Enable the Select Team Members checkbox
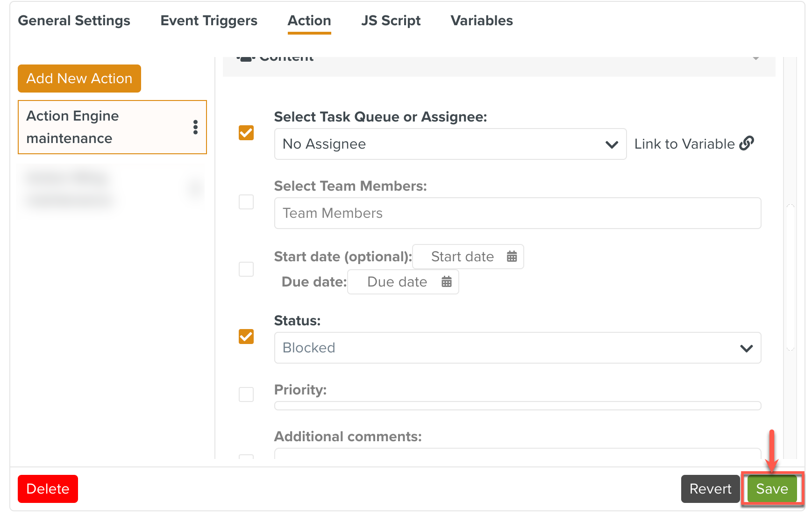The height and width of the screenshot is (516, 812). pos(246,202)
